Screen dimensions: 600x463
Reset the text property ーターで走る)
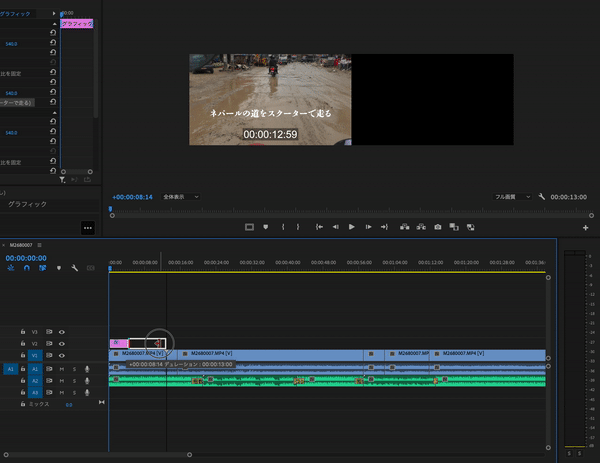53,102
